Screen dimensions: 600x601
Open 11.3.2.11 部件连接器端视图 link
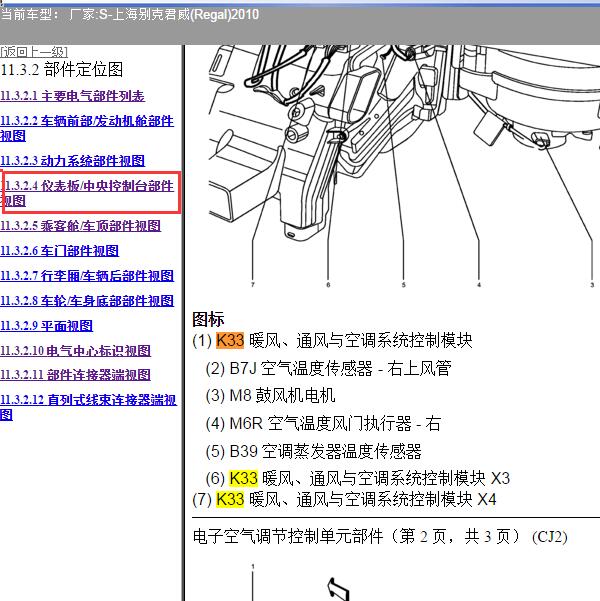[x=76, y=374]
